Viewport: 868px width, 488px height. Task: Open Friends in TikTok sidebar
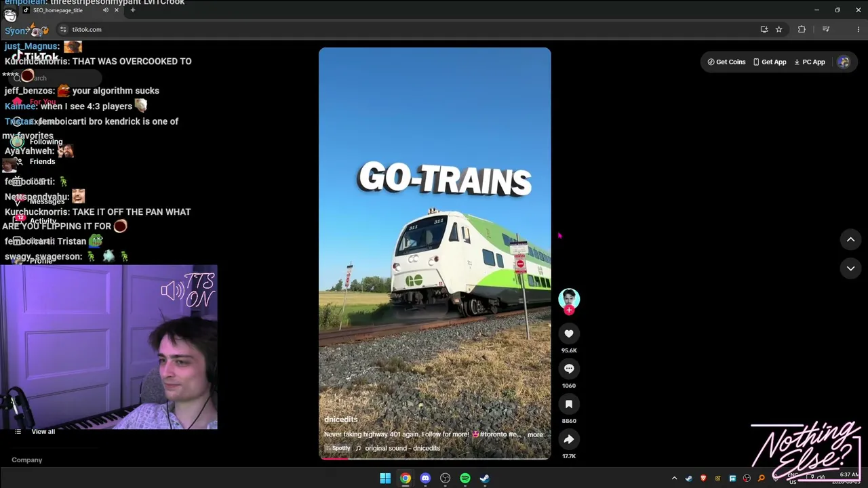point(42,161)
